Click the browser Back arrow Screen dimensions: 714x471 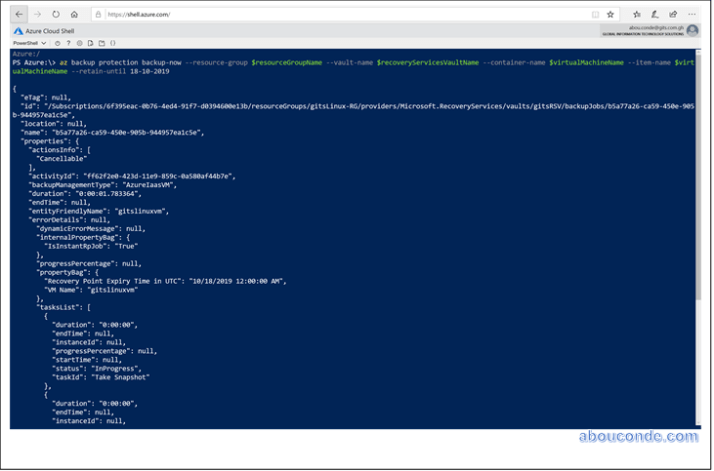click(x=20, y=15)
